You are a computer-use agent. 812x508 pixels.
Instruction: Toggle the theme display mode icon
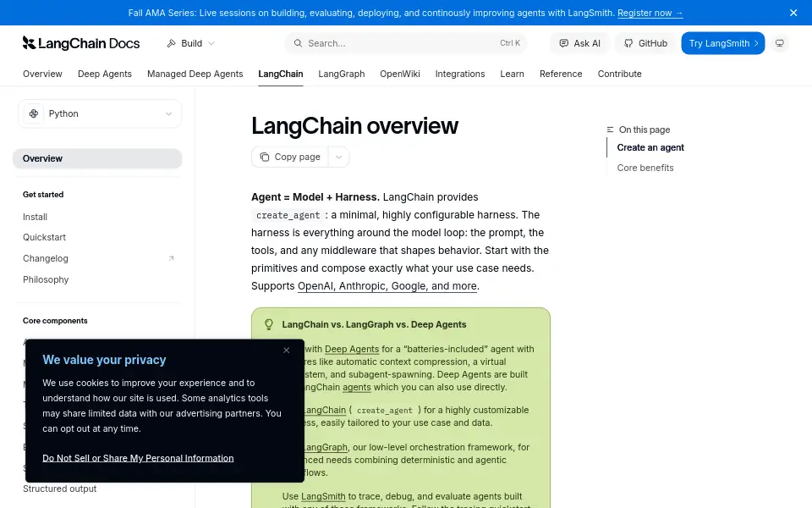tap(779, 43)
